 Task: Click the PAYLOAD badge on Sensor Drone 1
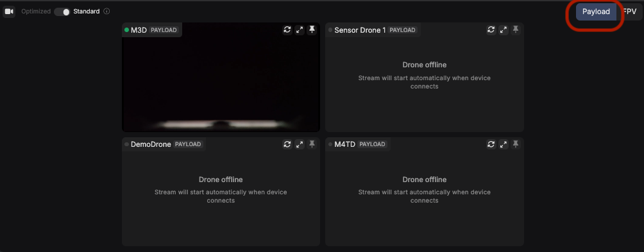click(x=403, y=30)
